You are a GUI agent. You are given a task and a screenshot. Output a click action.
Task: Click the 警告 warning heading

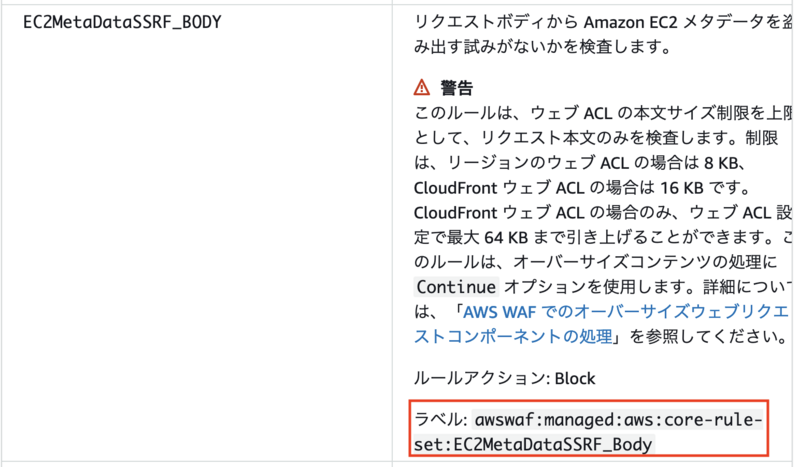coord(457,88)
